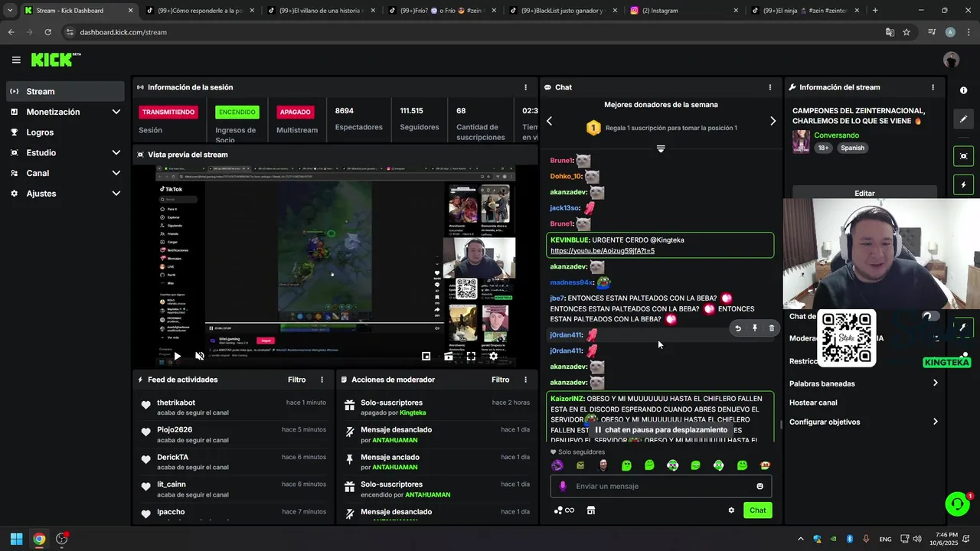Click lightning bolt icon on right rail
The image size is (980, 551).
pyautogui.click(x=963, y=184)
